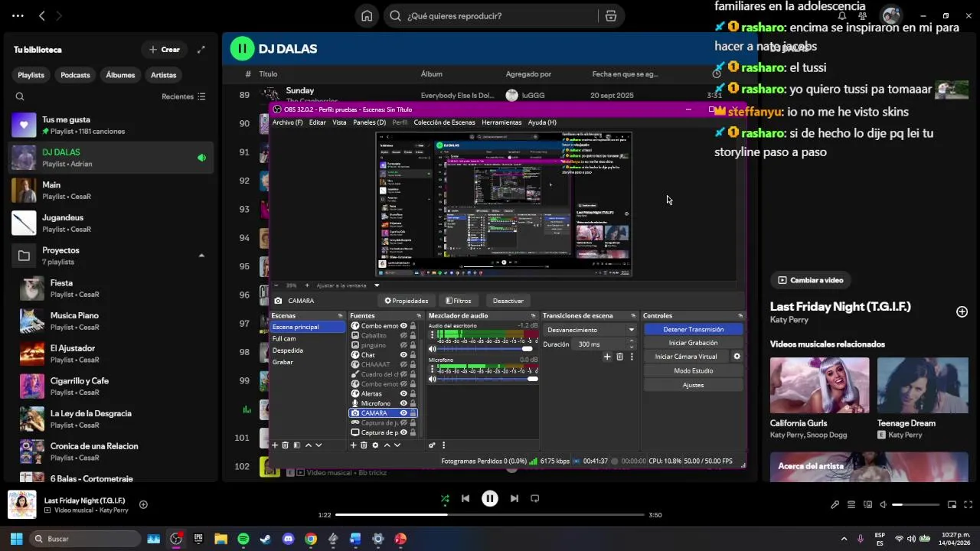Screen dimensions: 980x551
Task: Move selected source up in Fuentes
Action: (x=387, y=445)
